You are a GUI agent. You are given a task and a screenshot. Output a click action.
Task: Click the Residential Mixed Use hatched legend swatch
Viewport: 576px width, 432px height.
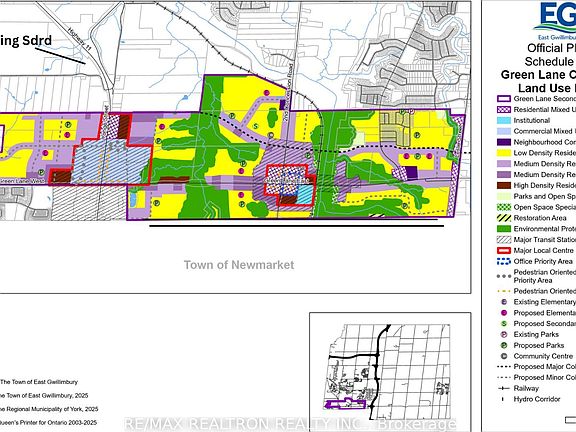[x=504, y=109]
